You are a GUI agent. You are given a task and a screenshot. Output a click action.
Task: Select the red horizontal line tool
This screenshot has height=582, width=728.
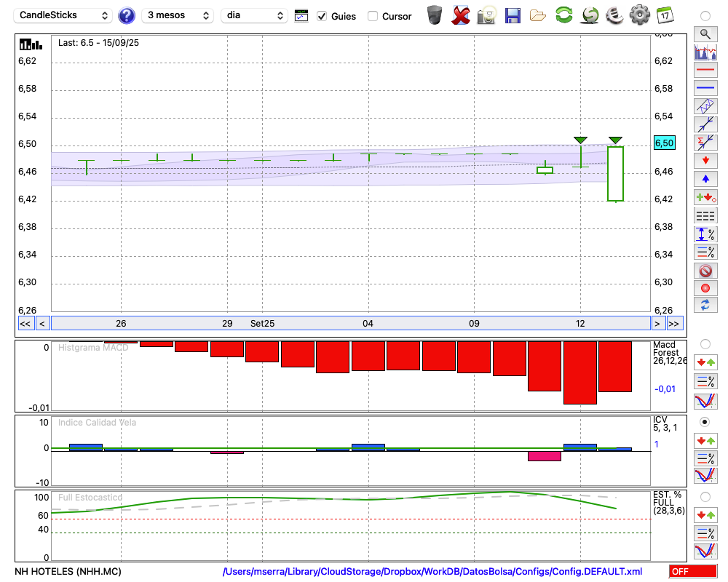[x=705, y=71]
